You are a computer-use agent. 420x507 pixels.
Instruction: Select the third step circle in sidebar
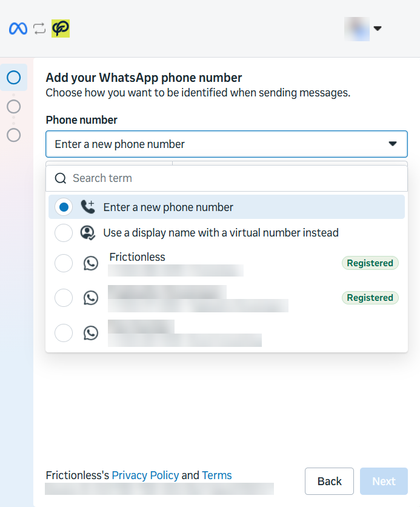click(13, 135)
